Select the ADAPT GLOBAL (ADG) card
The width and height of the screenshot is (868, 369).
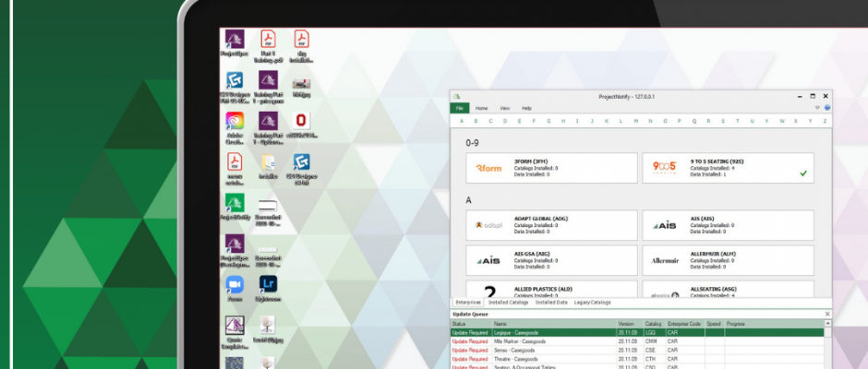tap(551, 225)
